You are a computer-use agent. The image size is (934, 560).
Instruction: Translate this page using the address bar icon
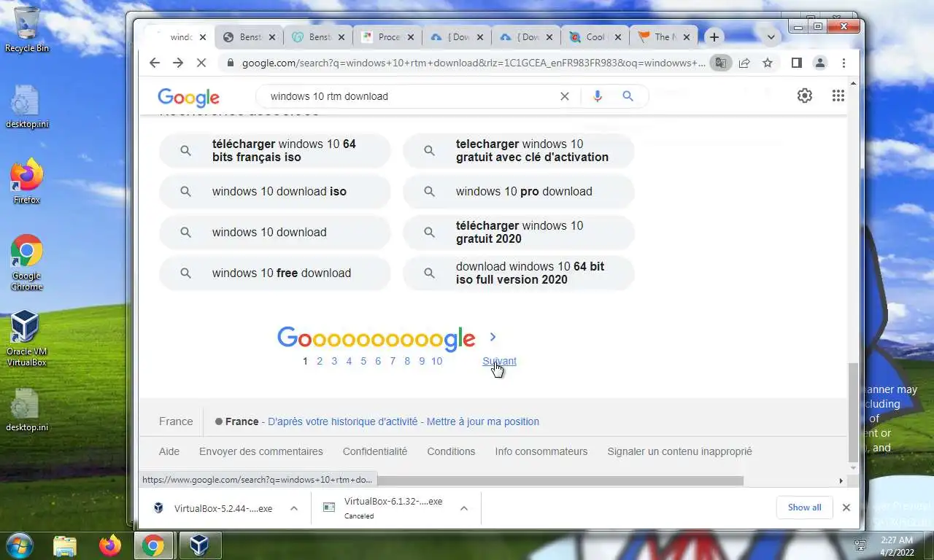tap(720, 63)
